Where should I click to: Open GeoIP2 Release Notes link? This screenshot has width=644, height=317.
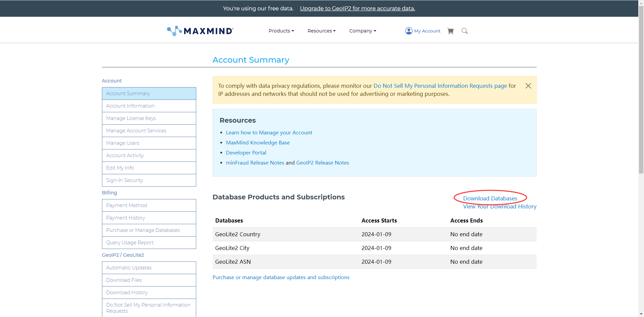(322, 163)
